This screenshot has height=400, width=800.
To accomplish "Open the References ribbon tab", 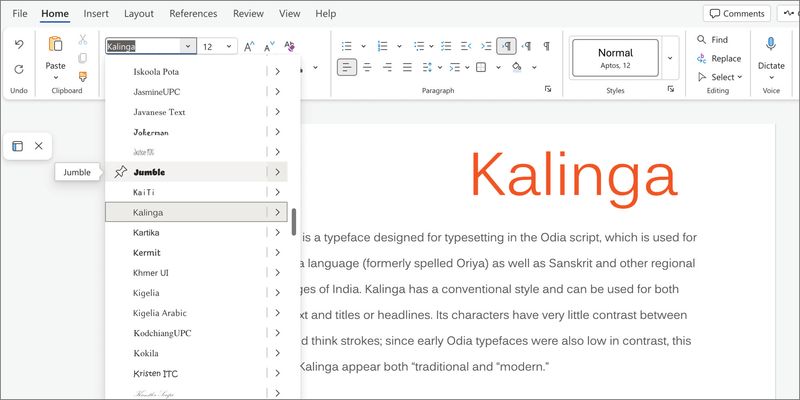I will (193, 14).
